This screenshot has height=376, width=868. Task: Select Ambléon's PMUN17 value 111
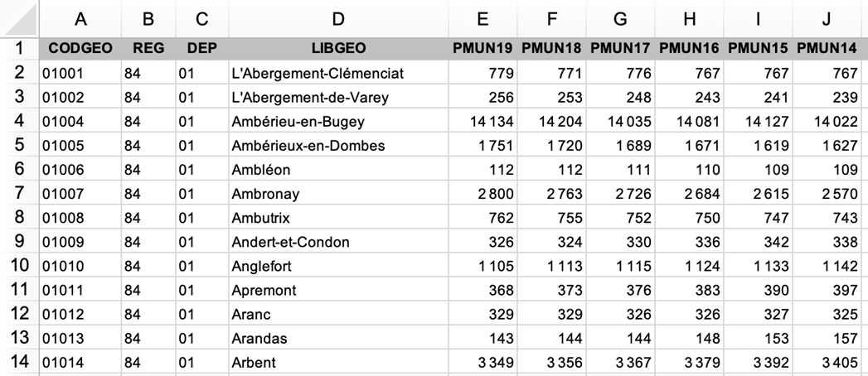point(621,171)
